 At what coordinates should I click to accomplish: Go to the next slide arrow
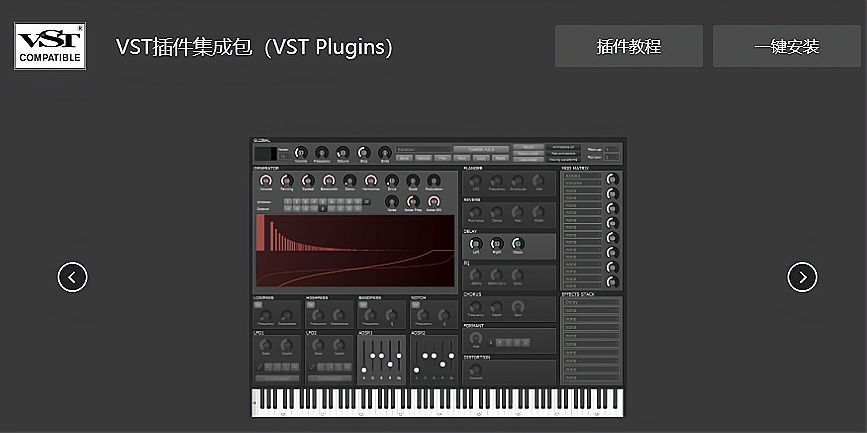tap(802, 277)
